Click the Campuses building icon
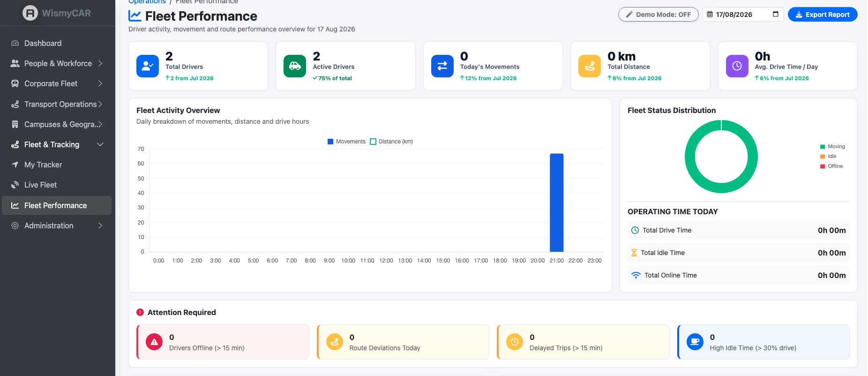The image size is (868, 376). (x=15, y=124)
